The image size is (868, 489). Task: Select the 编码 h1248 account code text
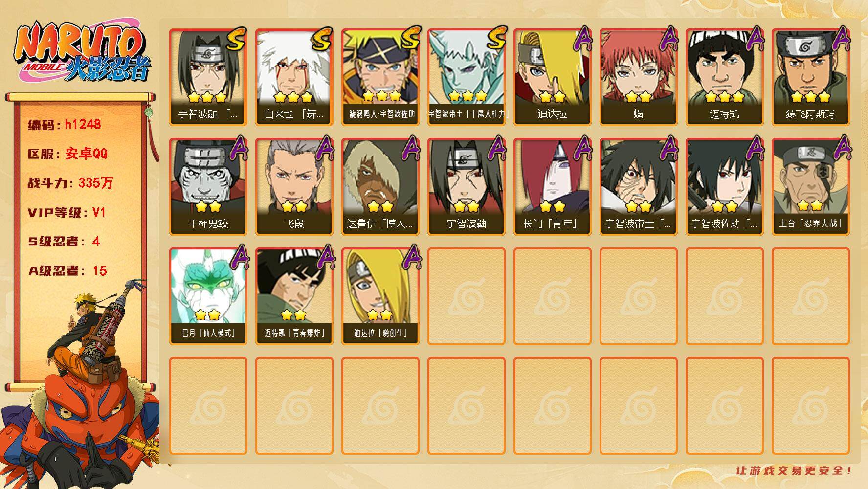pyautogui.click(x=65, y=124)
